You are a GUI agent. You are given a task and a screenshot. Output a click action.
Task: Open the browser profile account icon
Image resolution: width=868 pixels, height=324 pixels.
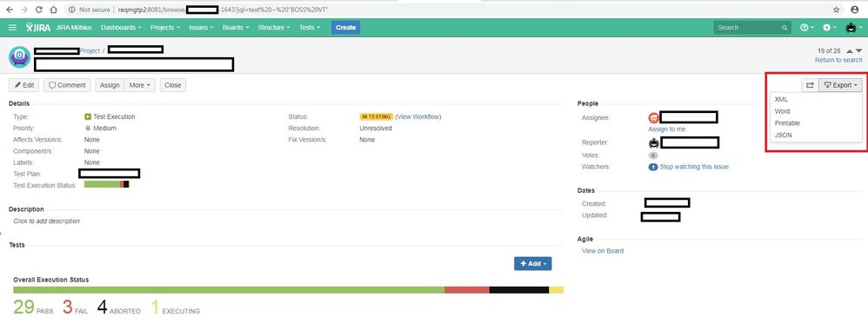[855, 10]
